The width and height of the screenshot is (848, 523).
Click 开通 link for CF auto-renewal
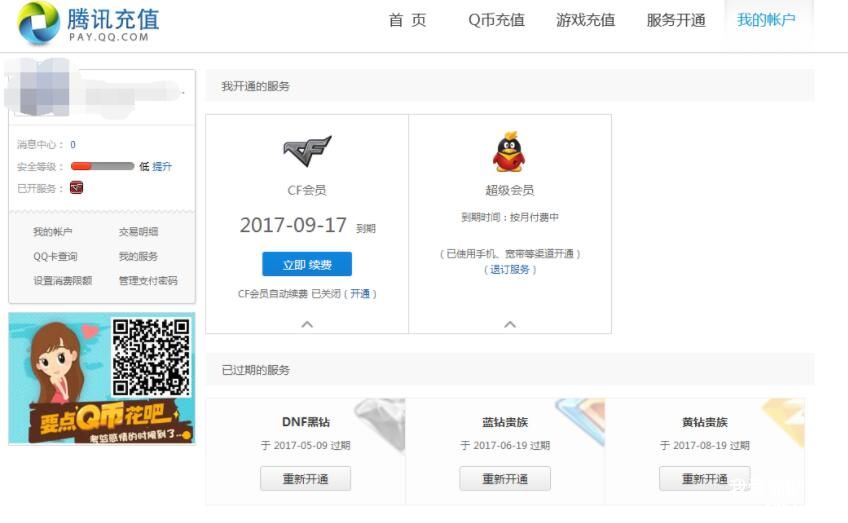(x=360, y=294)
